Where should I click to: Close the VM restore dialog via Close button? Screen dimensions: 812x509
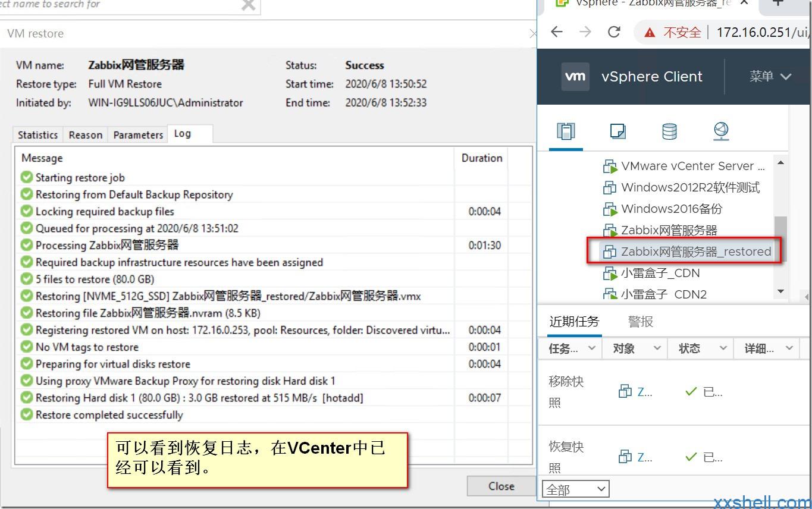(x=501, y=486)
